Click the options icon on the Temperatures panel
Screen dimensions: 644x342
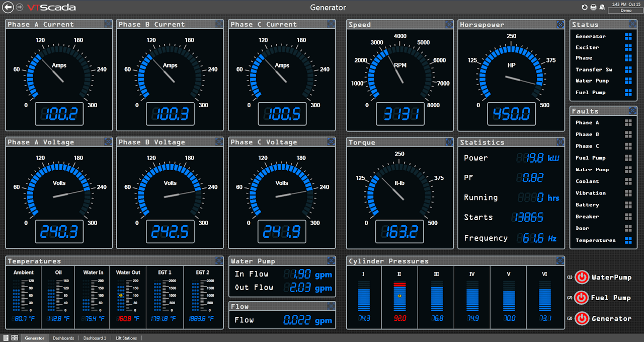coord(218,260)
